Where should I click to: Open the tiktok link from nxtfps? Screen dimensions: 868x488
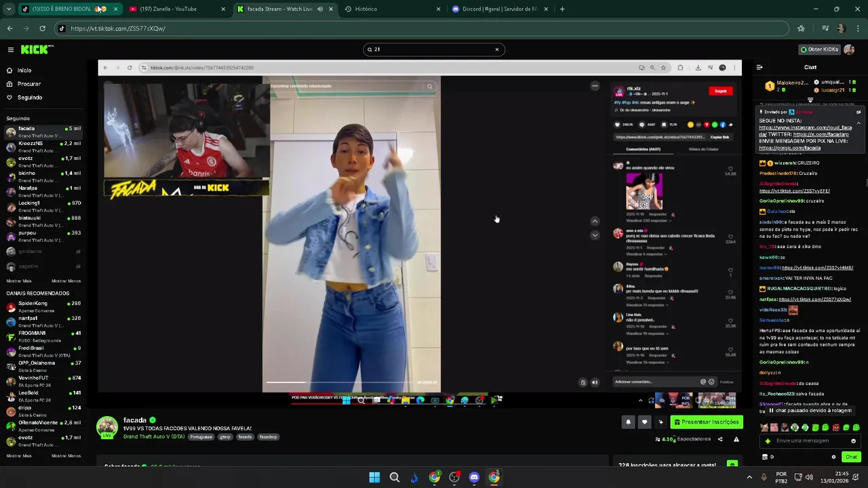815,299
